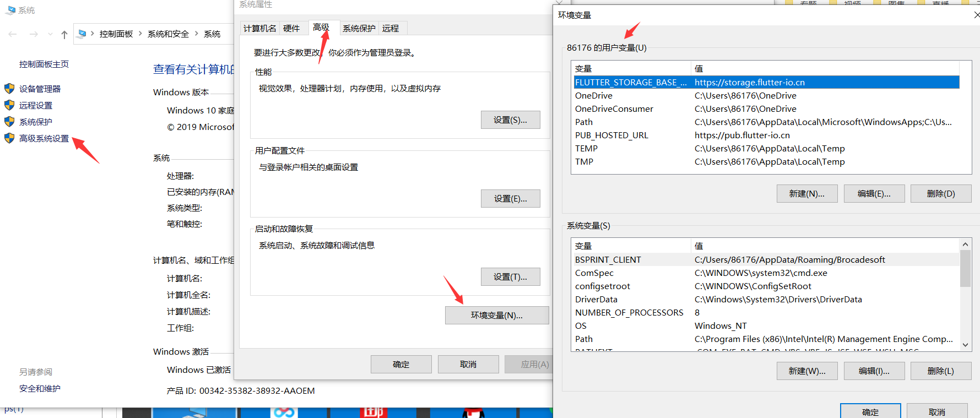
Task: Open recent locations dropdown chevron
Action: (50, 34)
